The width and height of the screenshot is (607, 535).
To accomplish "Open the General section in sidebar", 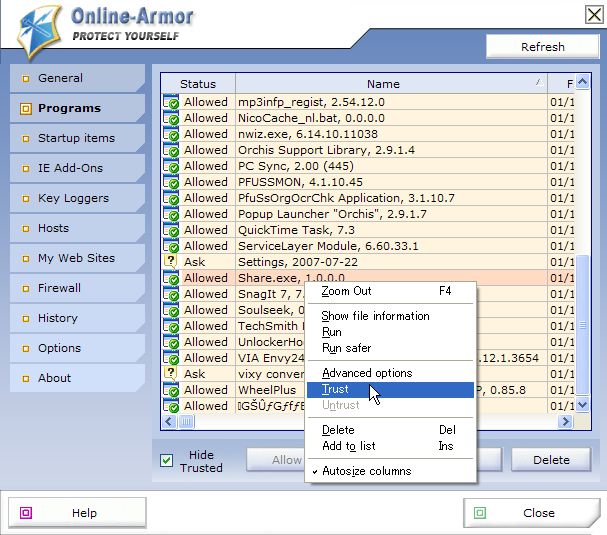I will coord(77,78).
